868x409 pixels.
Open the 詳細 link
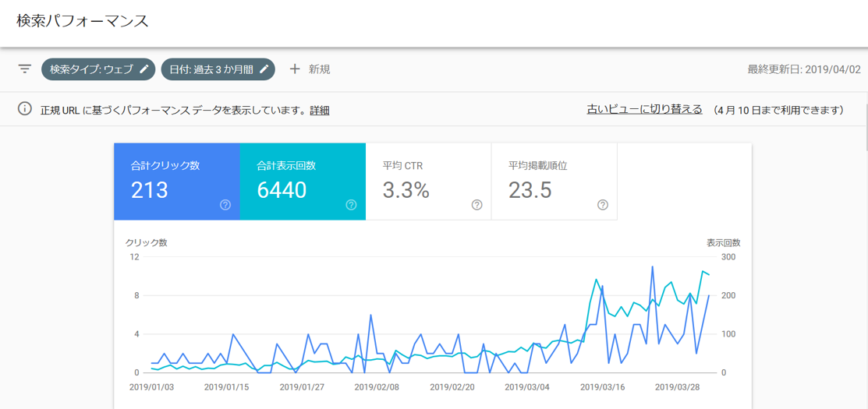320,111
